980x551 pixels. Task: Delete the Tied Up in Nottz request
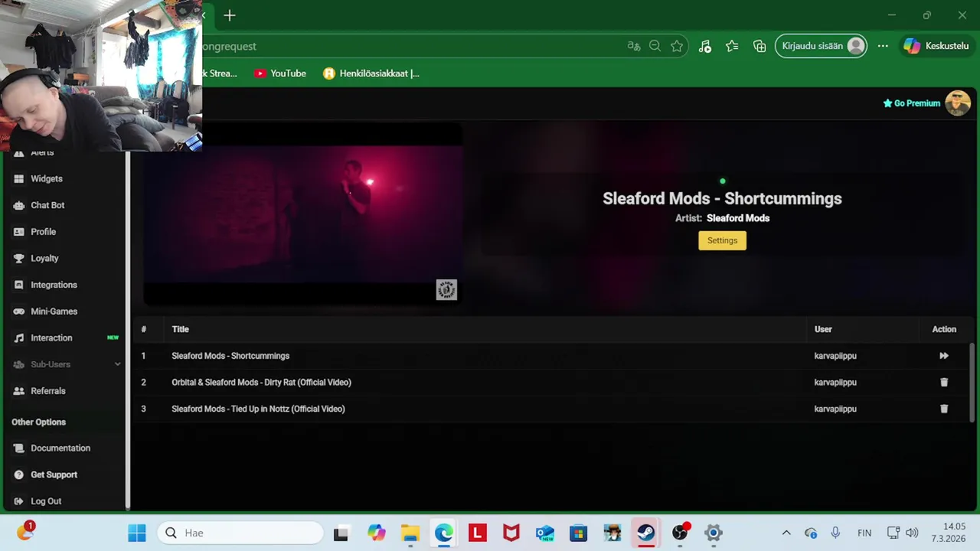point(944,409)
